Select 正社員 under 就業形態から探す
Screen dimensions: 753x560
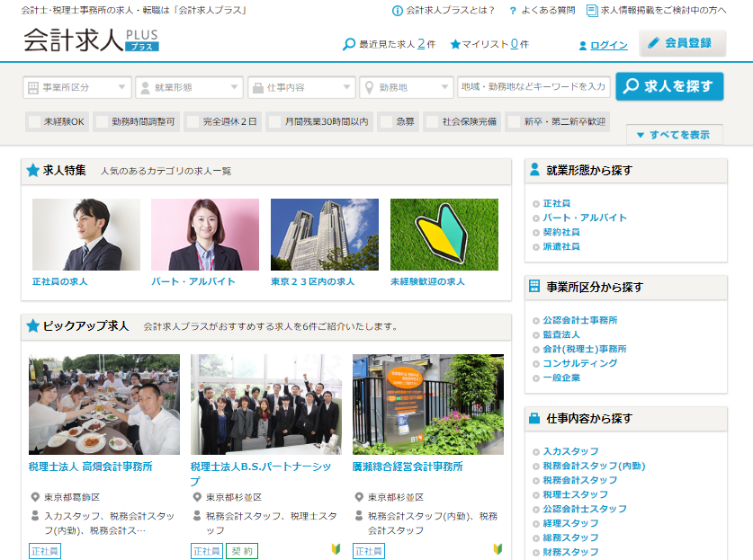point(556,203)
